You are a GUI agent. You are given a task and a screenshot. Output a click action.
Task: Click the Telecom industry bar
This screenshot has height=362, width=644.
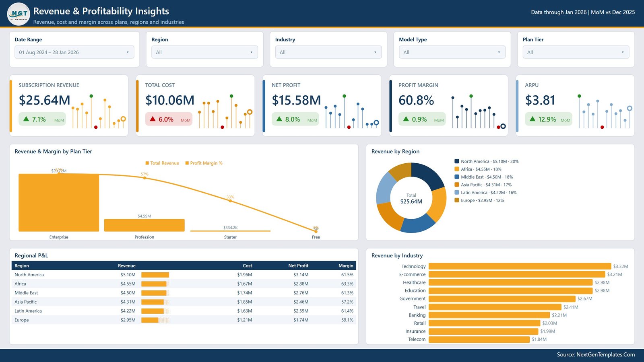479,339
